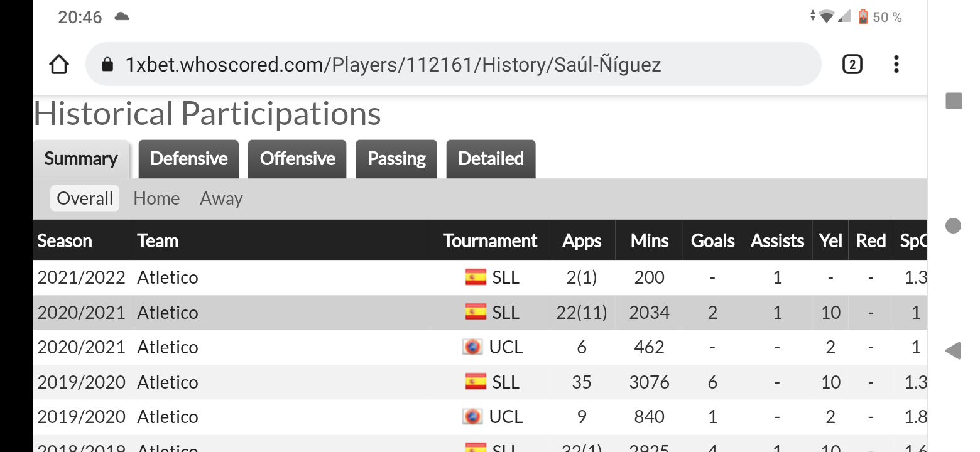Open the browser three-dot menu
Image resolution: width=980 pixels, height=452 pixels.
click(x=896, y=64)
